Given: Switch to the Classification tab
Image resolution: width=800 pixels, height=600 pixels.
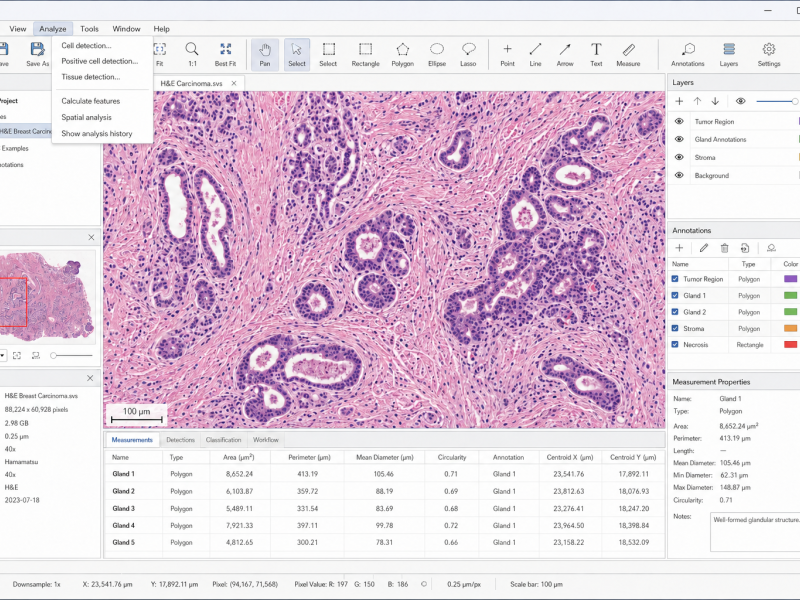Looking at the screenshot, I should tap(223, 440).
